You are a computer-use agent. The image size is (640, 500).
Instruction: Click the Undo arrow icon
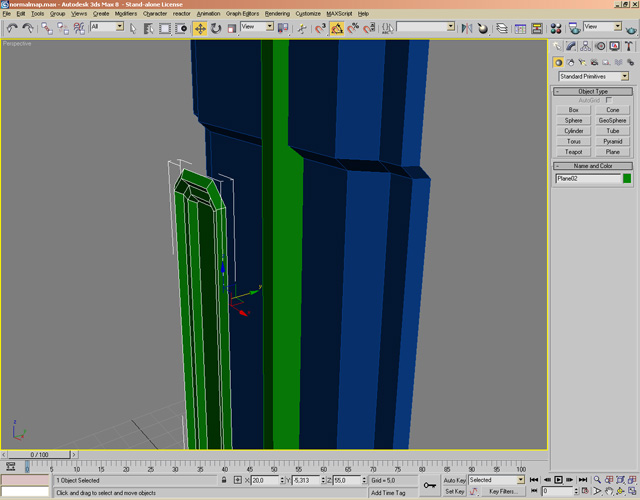(11, 28)
